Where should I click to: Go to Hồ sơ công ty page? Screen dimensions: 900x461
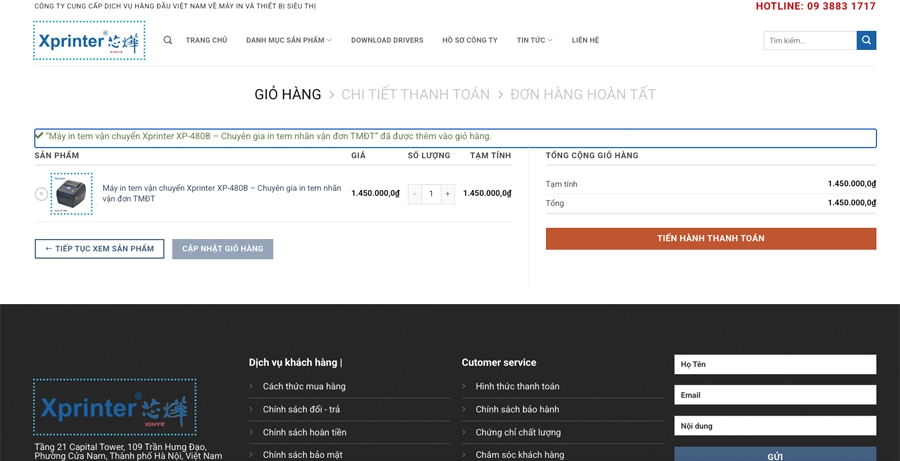pyautogui.click(x=469, y=40)
